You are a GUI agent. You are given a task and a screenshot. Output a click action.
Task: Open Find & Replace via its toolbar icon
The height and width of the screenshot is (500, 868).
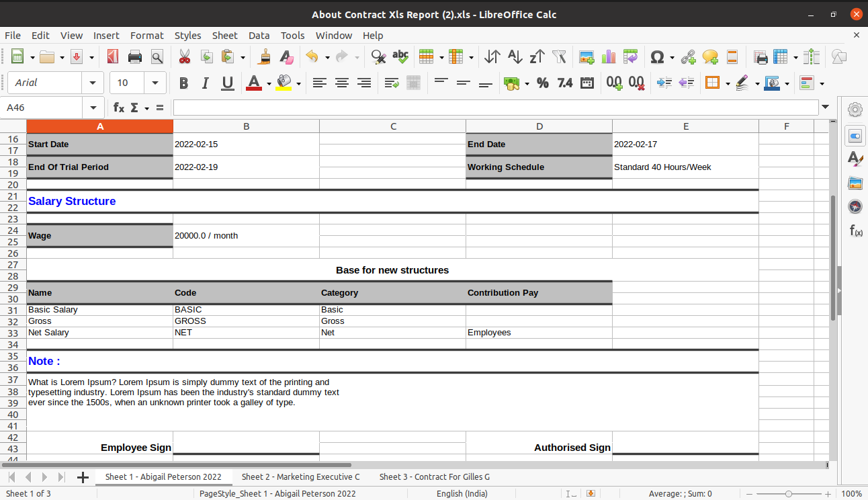(x=378, y=57)
